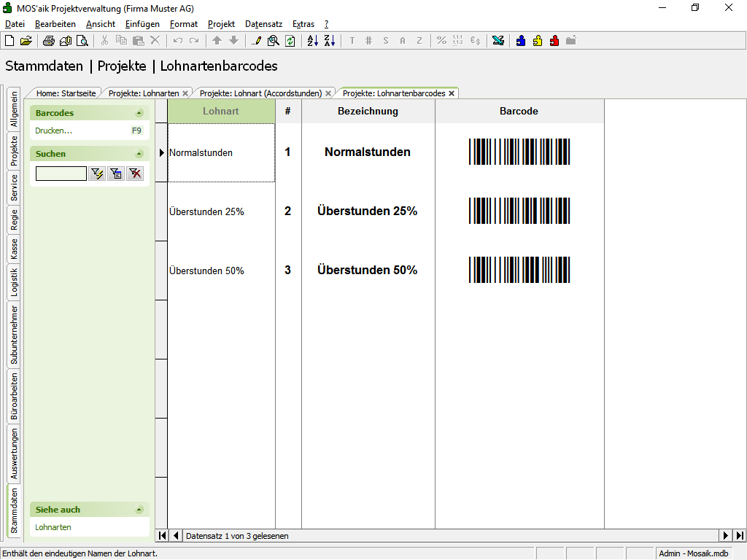The height and width of the screenshot is (560, 747).
Task: Click the Excel export toolbar icon
Action: [498, 41]
